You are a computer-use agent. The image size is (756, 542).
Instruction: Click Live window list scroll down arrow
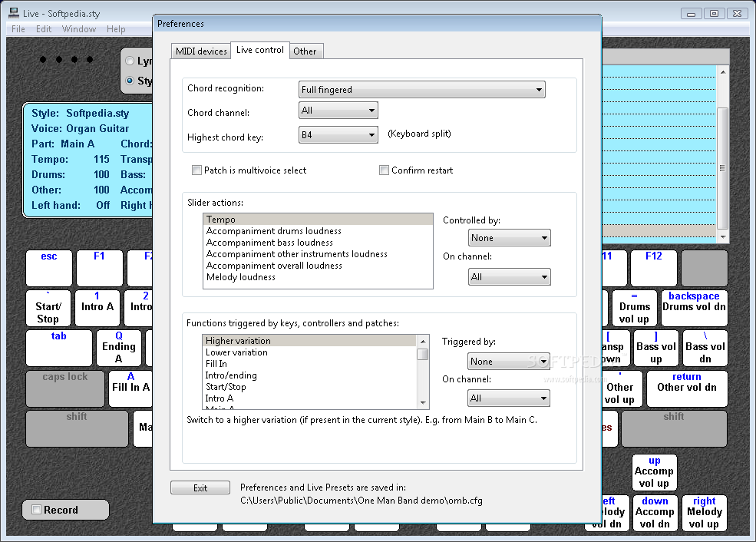pos(723,236)
